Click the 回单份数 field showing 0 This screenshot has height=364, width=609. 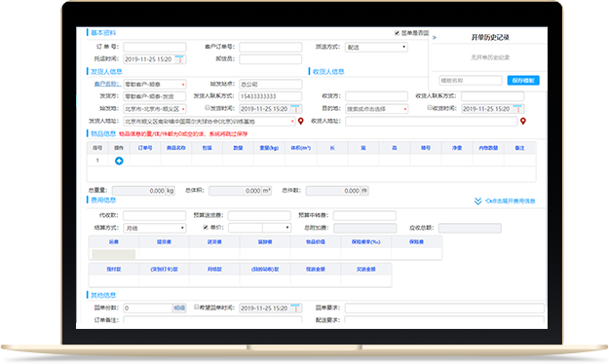coord(148,309)
